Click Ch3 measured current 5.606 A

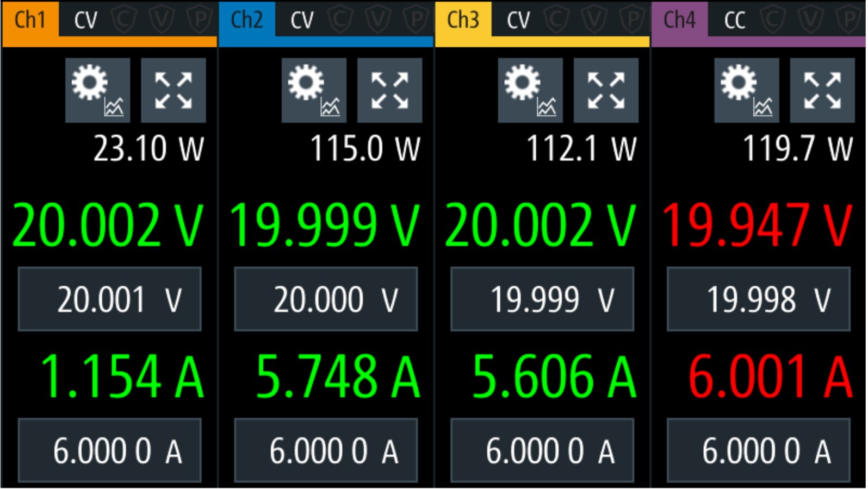coord(554,376)
